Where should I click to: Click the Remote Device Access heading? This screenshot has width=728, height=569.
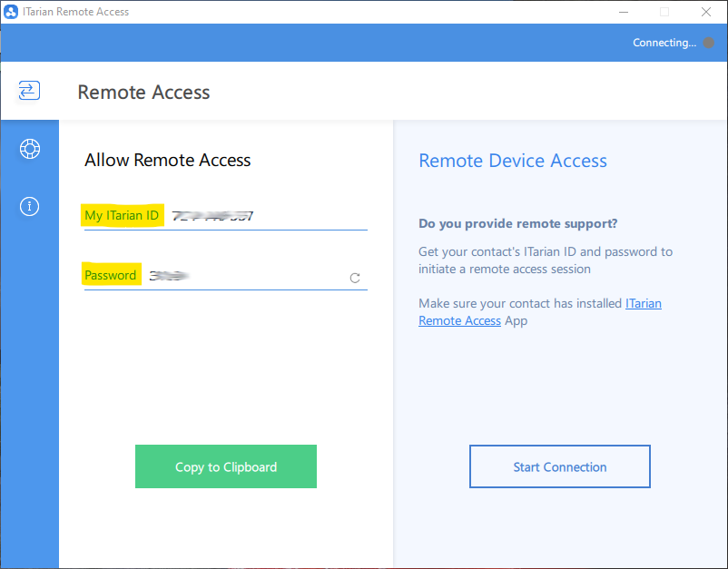point(512,161)
